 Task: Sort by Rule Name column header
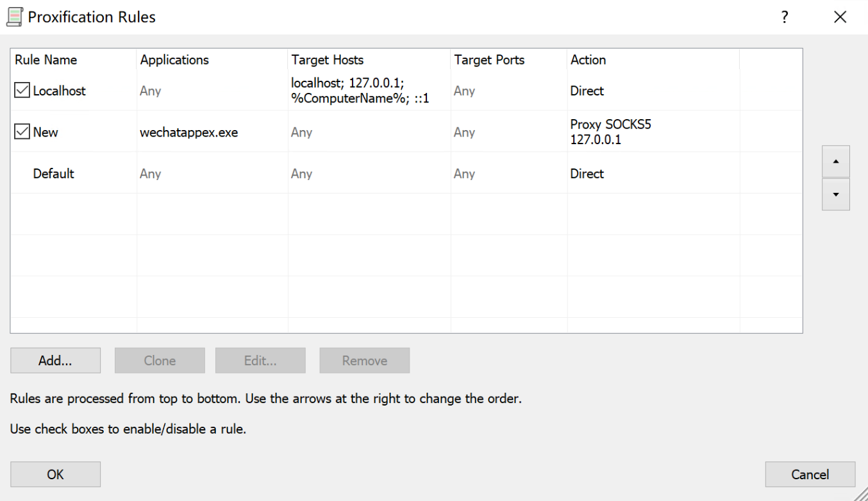tap(46, 60)
